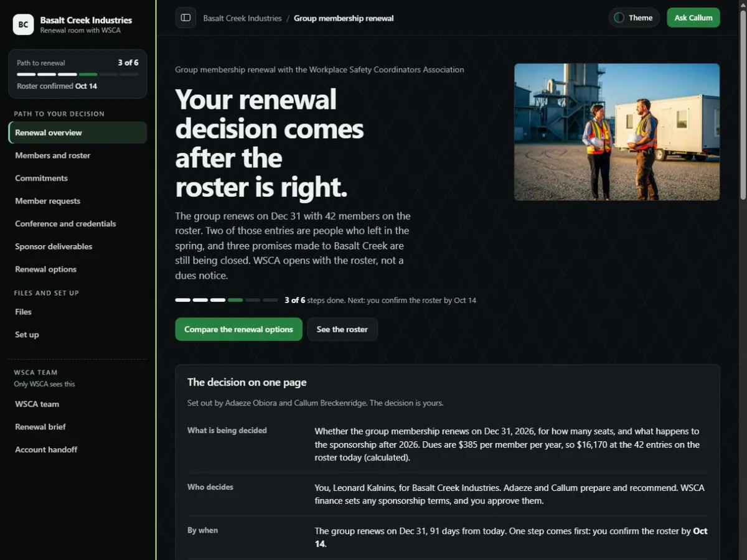The height and width of the screenshot is (560, 747).
Task: Switch the Theme toggle
Action: [634, 18]
